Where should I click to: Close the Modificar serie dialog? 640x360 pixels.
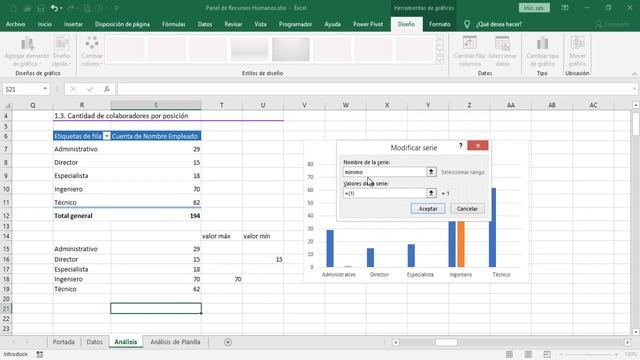[478, 146]
